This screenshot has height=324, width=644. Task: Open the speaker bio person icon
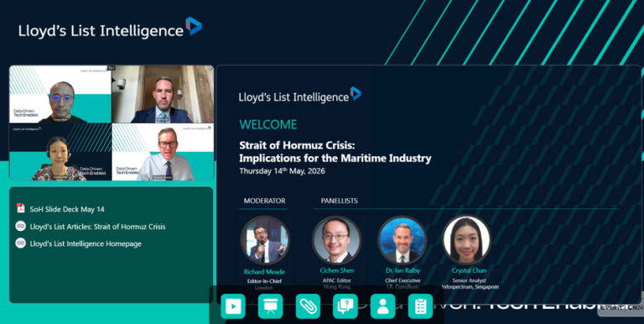point(382,306)
